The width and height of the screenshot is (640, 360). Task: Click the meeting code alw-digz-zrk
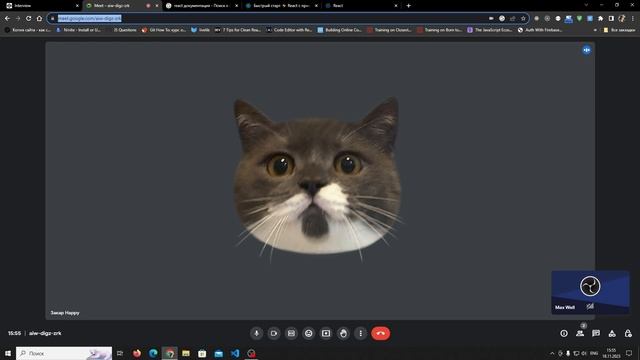coord(45,333)
